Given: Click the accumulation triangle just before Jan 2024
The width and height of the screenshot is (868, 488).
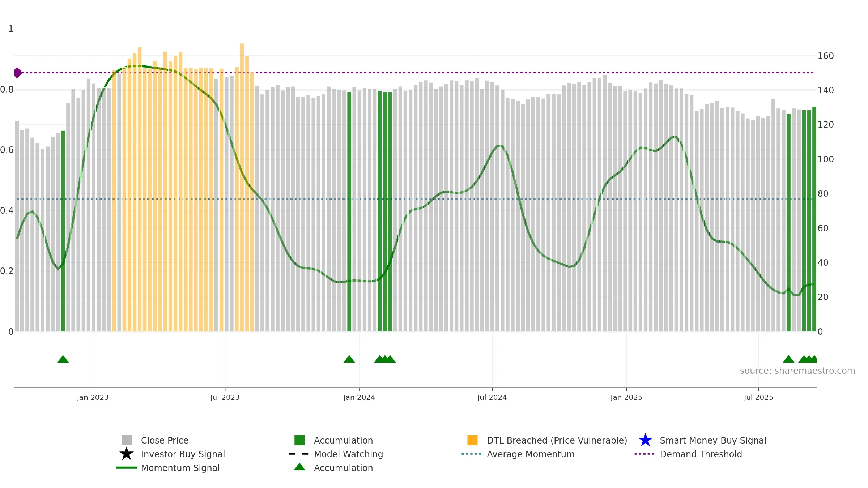Looking at the screenshot, I should pyautogui.click(x=349, y=359).
